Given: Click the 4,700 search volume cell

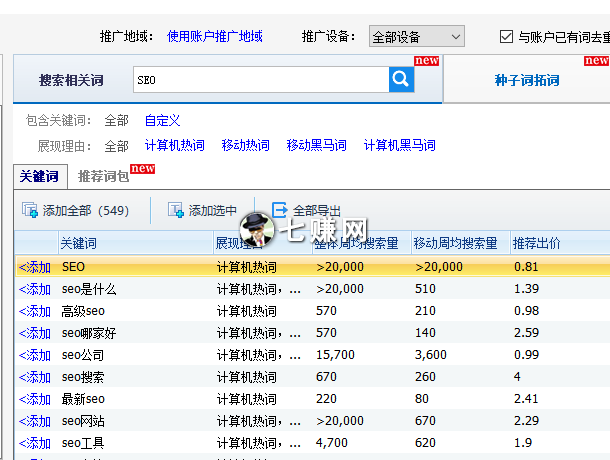Looking at the screenshot, I should pos(331,442).
